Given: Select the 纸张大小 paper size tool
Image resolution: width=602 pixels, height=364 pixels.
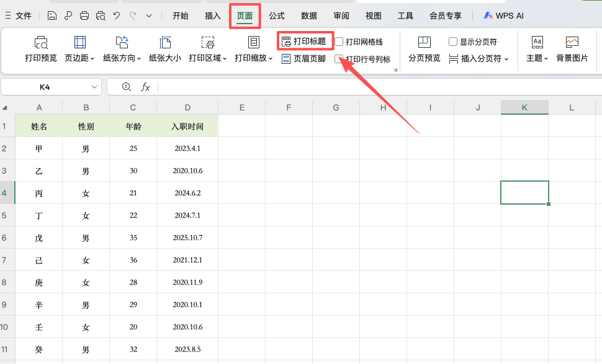Looking at the screenshot, I should pos(164,50).
